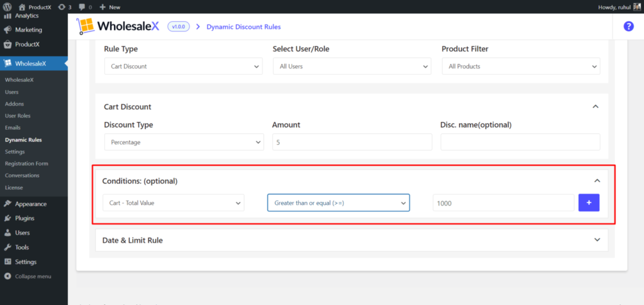This screenshot has width=644, height=305.
Task: Expand the Date & Limit Rule section
Action: click(x=597, y=240)
